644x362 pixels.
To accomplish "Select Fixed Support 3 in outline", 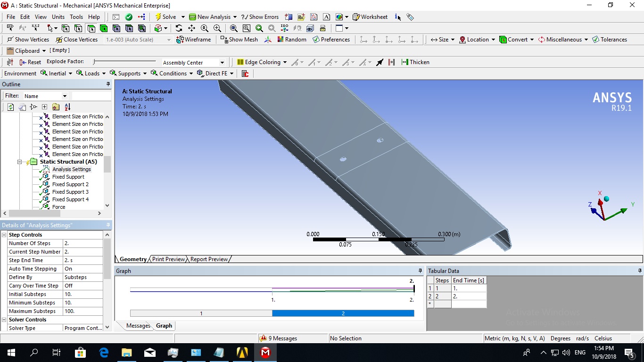I will [70, 192].
